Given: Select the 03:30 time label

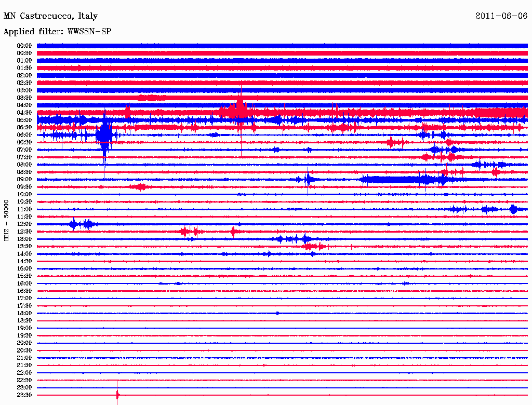Looking at the screenshot, I should tap(24, 98).
